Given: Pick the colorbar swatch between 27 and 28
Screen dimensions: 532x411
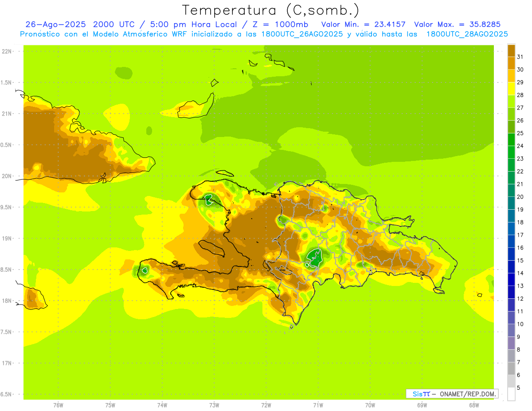Looking at the screenshot, I should (x=511, y=101).
